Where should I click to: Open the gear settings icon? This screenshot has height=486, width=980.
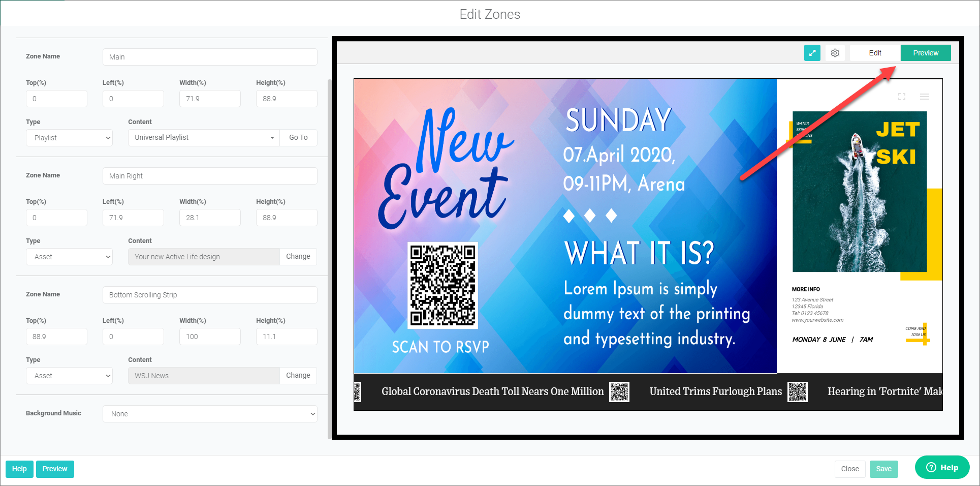[835, 53]
